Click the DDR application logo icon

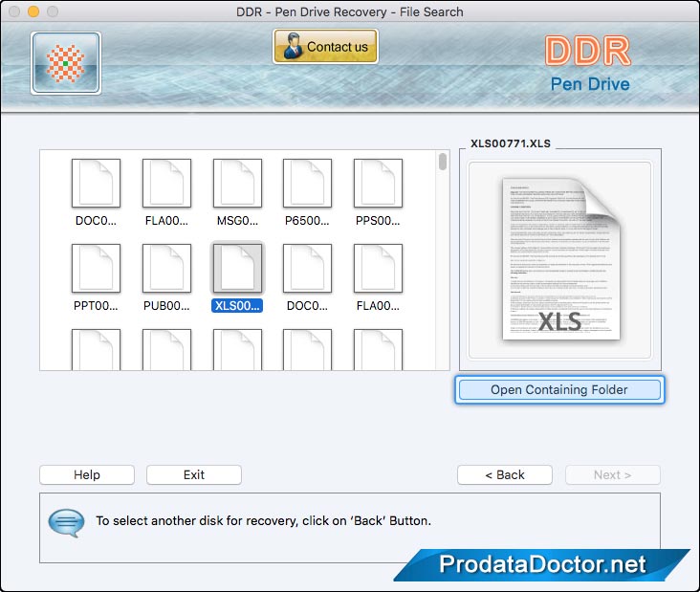click(x=66, y=63)
